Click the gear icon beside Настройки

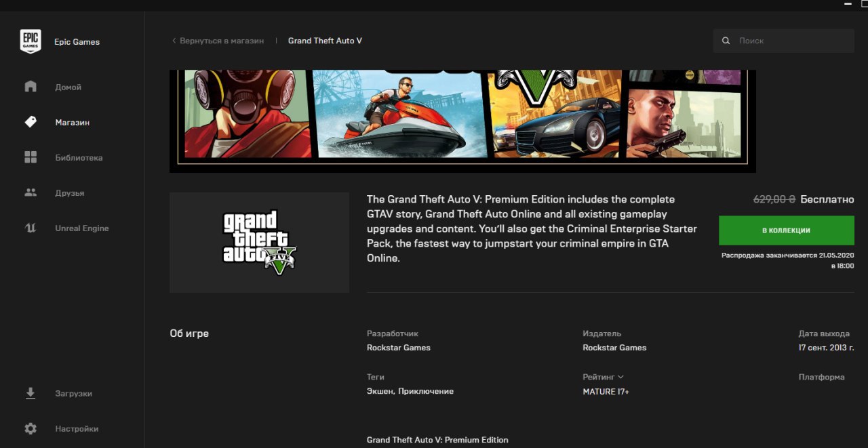point(31,428)
